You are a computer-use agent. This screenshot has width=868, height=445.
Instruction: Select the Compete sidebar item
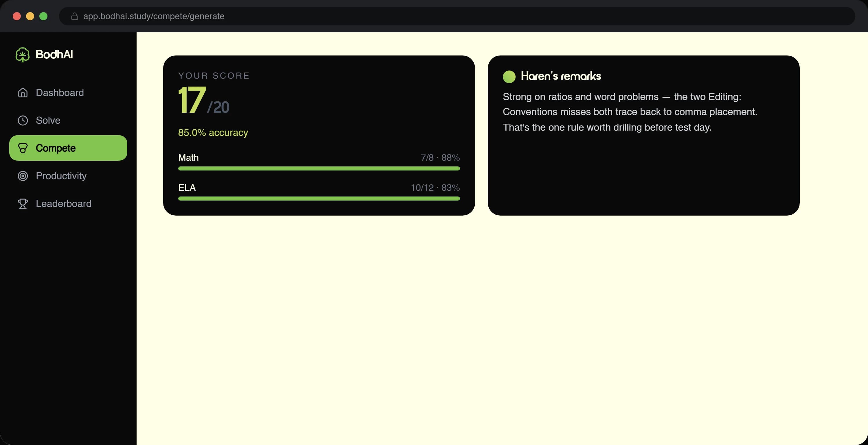pos(68,148)
